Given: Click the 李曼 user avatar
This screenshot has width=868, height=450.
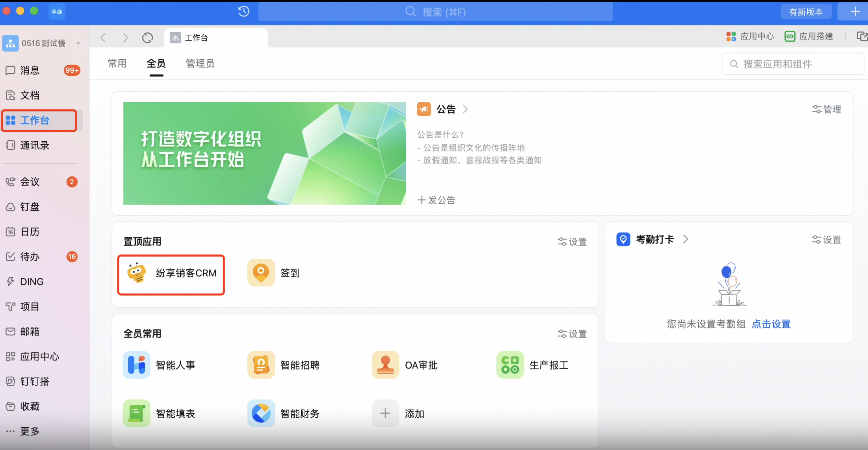Looking at the screenshot, I should (57, 11).
